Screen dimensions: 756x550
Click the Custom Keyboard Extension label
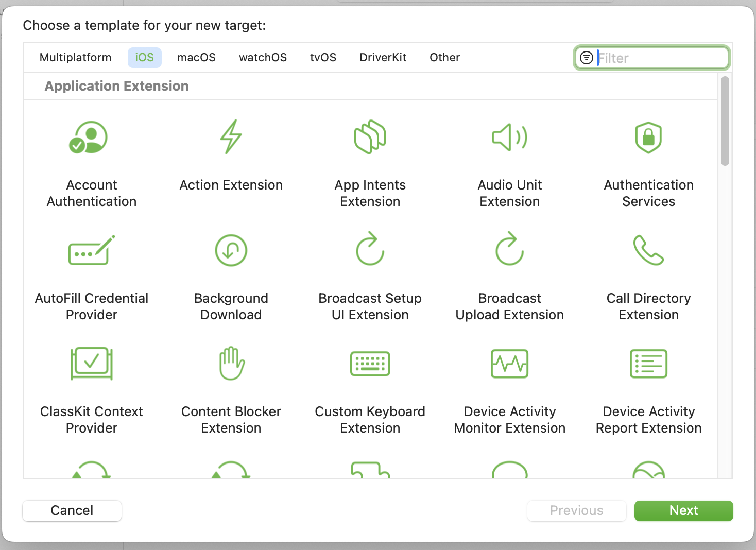click(x=370, y=420)
